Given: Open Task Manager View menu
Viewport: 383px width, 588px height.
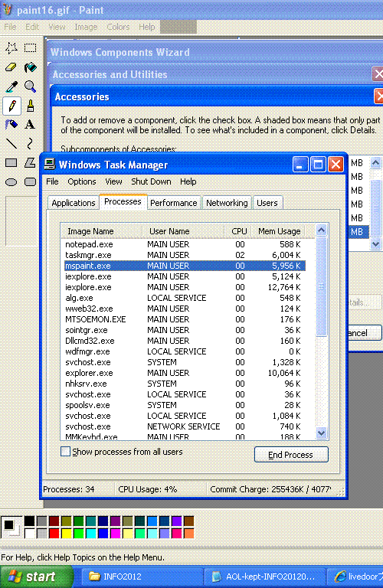Looking at the screenshot, I should point(113,181).
